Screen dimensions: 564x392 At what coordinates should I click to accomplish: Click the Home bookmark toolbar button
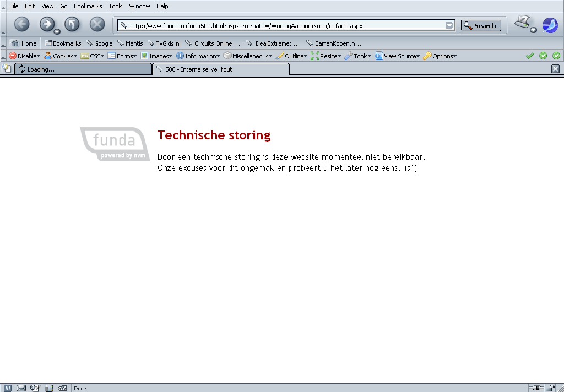[24, 43]
